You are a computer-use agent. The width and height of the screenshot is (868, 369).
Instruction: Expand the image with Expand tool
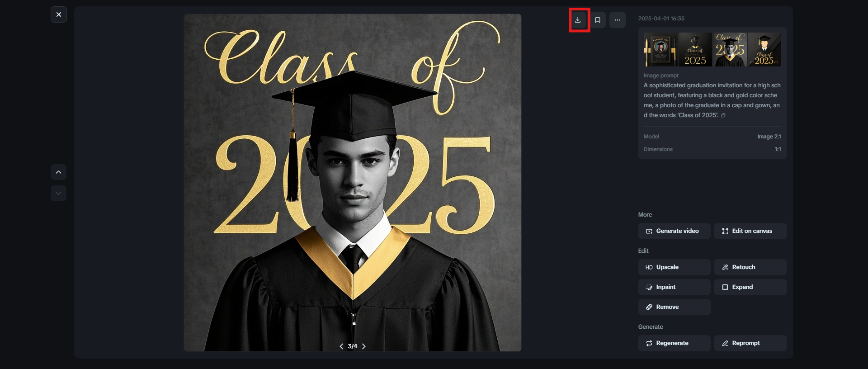click(x=750, y=287)
